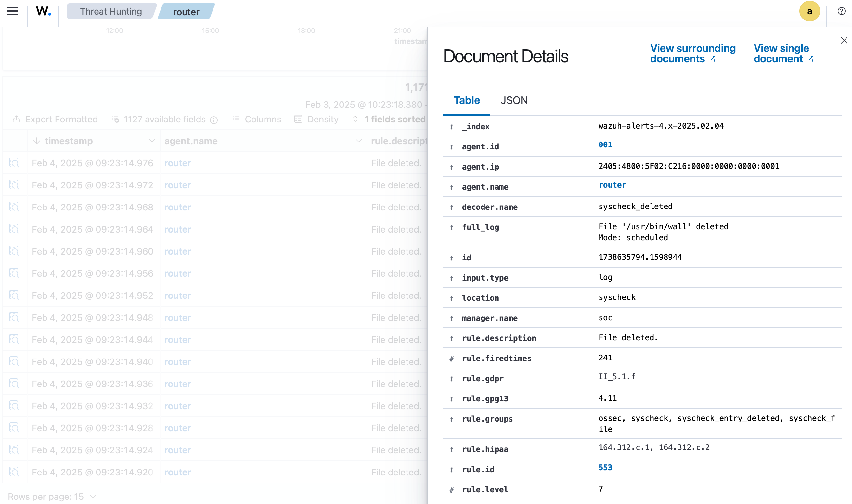The width and height of the screenshot is (852, 504).
Task: Click rule.id value 553
Action: (x=605, y=467)
